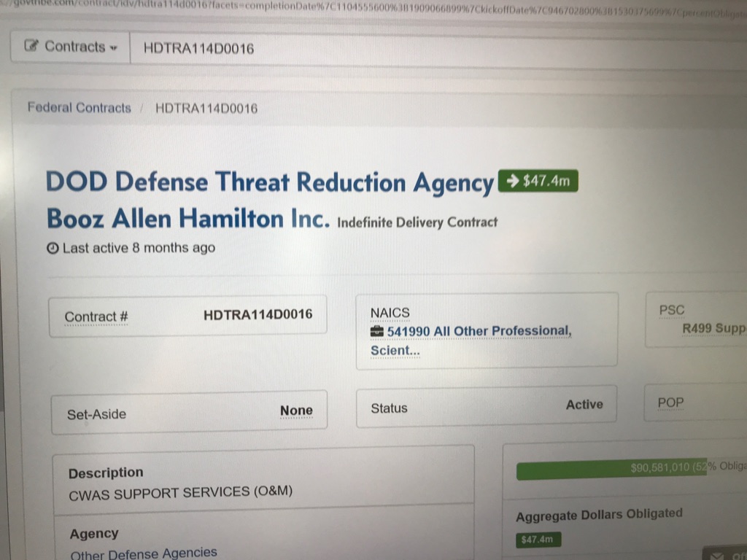Go to the Federal Contracts breadcrumb

pyautogui.click(x=79, y=108)
